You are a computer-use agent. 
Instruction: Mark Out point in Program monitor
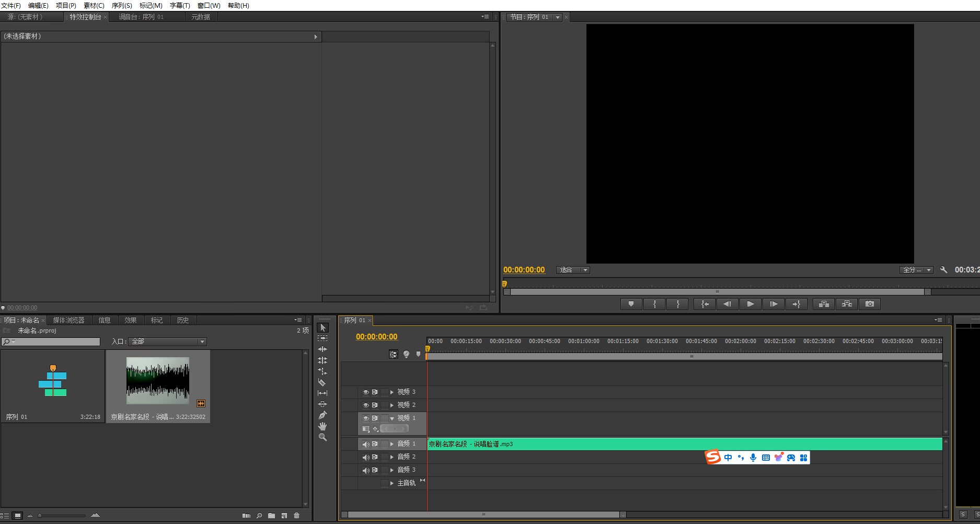(678, 304)
